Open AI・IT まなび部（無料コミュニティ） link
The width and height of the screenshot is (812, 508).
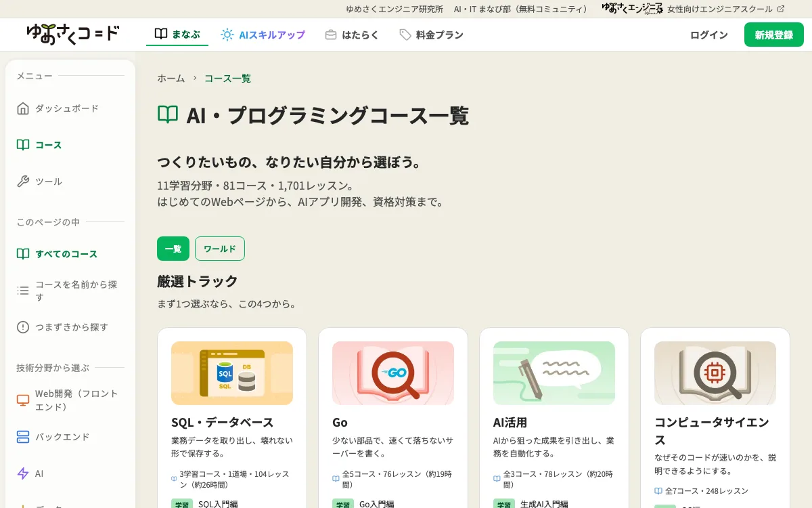click(x=522, y=9)
